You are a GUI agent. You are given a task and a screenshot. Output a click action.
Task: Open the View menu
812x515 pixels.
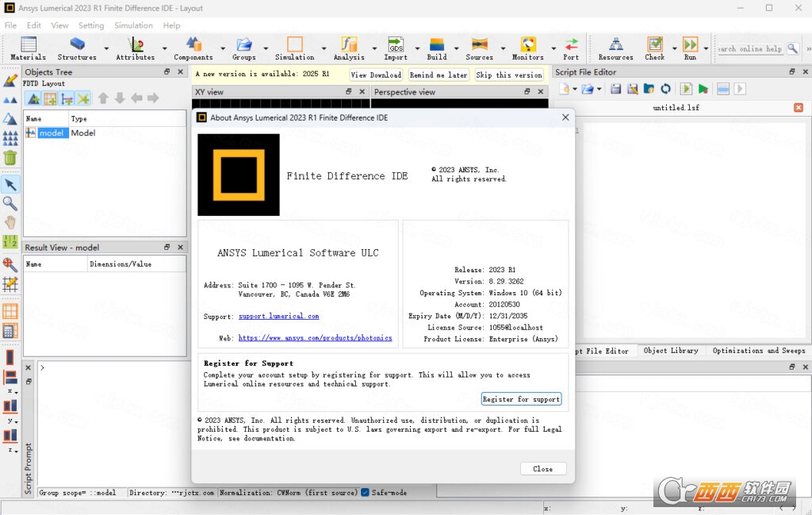tap(59, 25)
